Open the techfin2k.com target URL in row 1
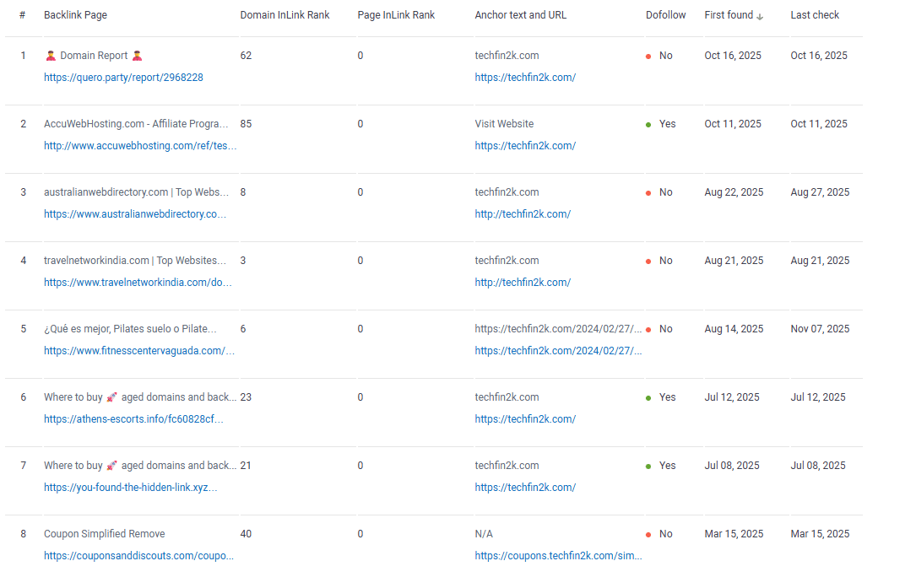This screenshot has height=588, width=916. 525,77
